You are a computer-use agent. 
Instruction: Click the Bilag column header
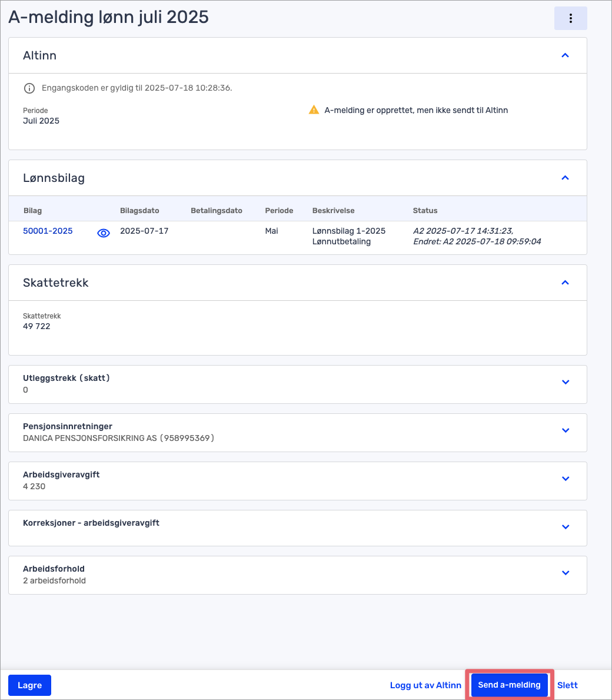pos(32,211)
